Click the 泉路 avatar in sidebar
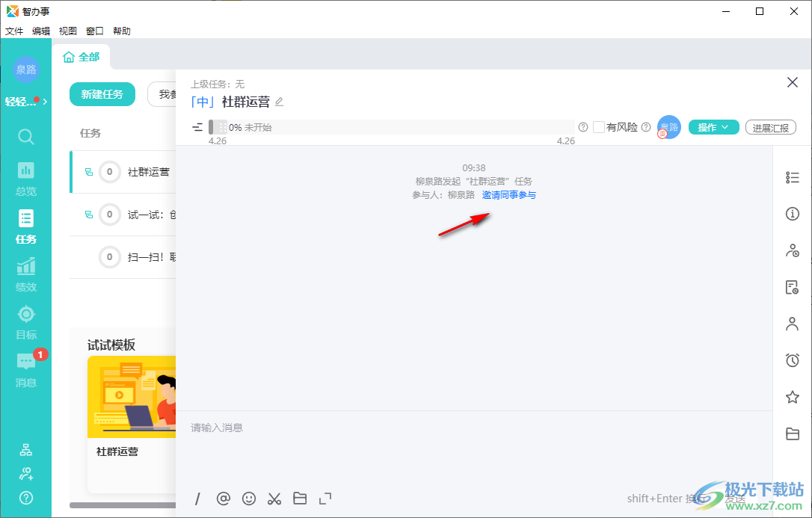This screenshot has width=812, height=518. [26, 70]
